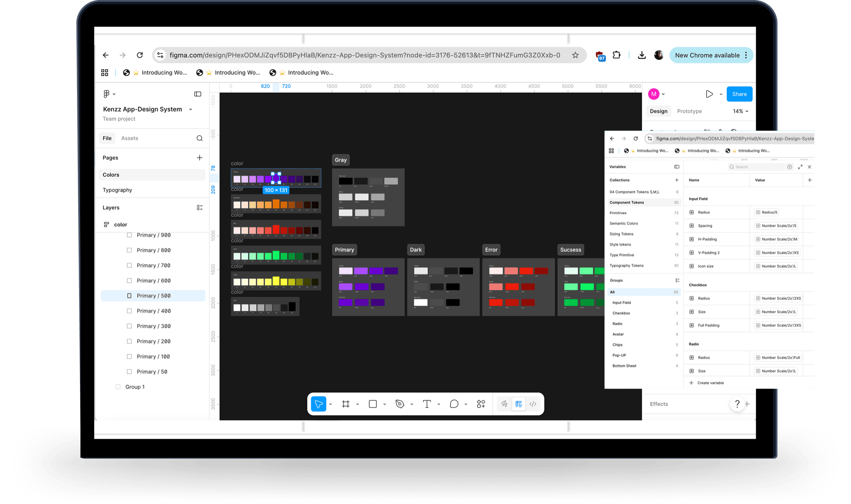The height and width of the screenshot is (504, 851).
Task: Click the bright red swatch in the red color row
Action: pos(276,230)
